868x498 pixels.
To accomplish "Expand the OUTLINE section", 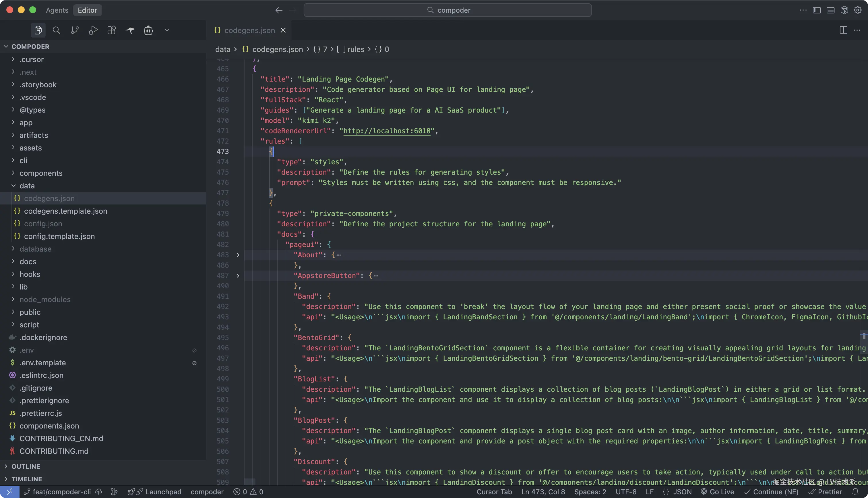I will pyautogui.click(x=26, y=466).
